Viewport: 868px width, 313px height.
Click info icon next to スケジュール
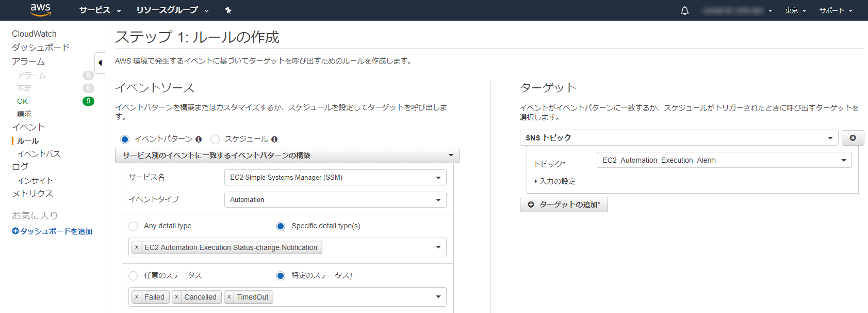(x=274, y=139)
